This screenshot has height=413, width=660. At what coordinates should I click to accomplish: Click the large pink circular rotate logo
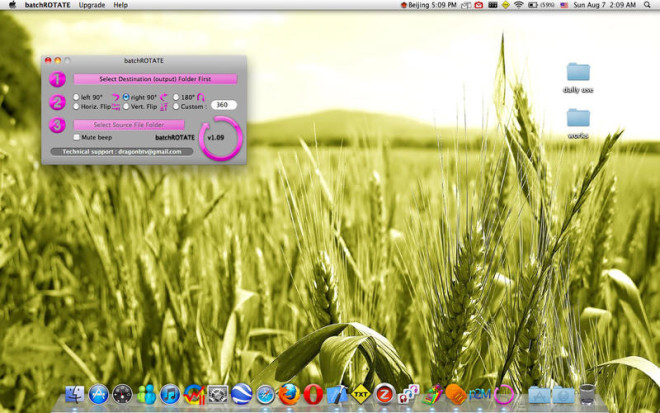(x=221, y=138)
